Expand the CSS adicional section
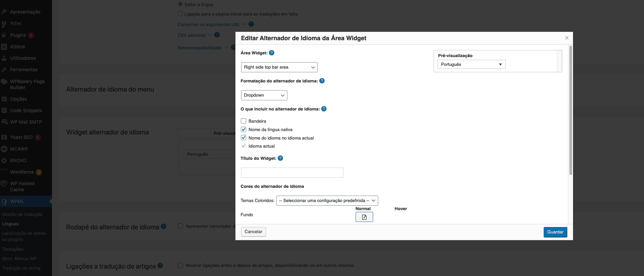 pos(195,35)
